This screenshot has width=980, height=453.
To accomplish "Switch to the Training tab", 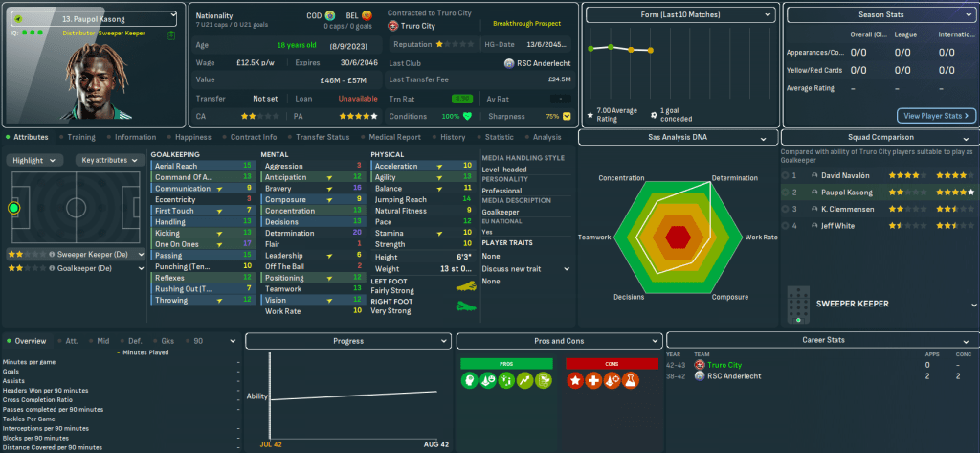I will 80,137.
